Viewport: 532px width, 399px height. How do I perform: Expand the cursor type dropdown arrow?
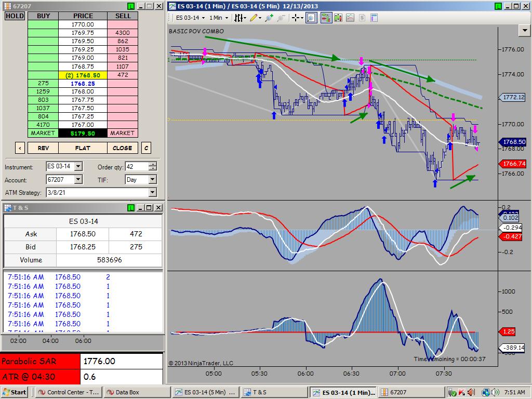point(302,18)
